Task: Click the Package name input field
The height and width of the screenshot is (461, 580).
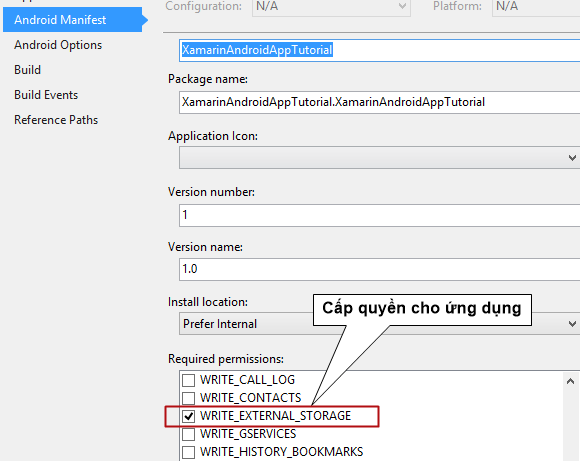Action: coord(380,102)
